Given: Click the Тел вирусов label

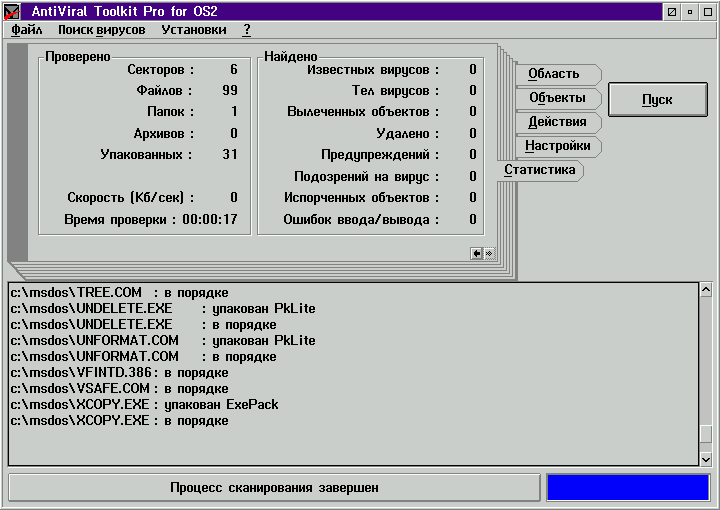Looking at the screenshot, I should (x=395, y=91).
